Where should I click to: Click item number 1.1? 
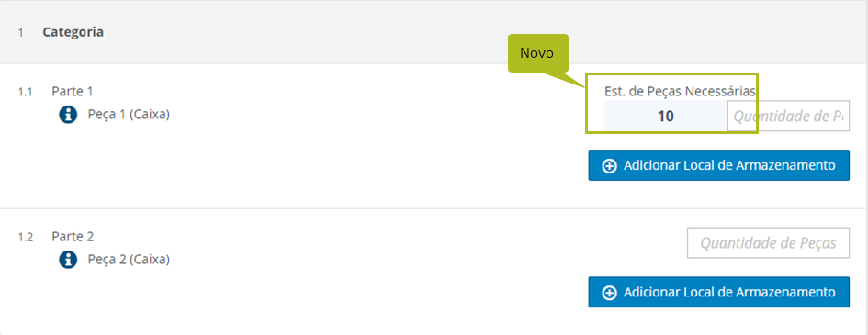25,93
